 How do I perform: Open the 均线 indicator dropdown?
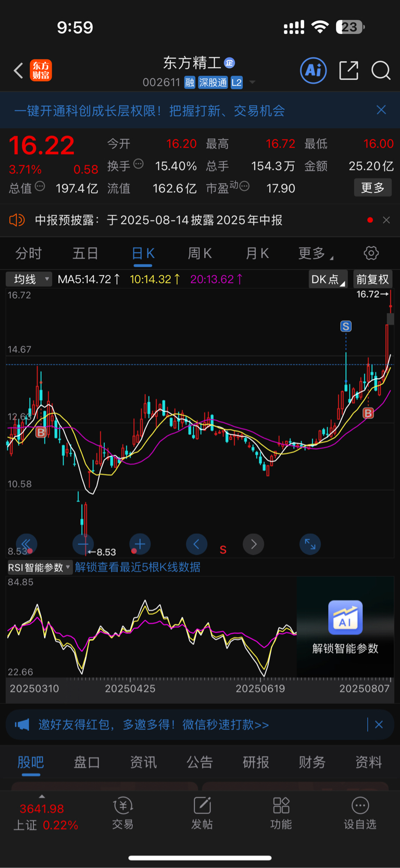[29, 279]
